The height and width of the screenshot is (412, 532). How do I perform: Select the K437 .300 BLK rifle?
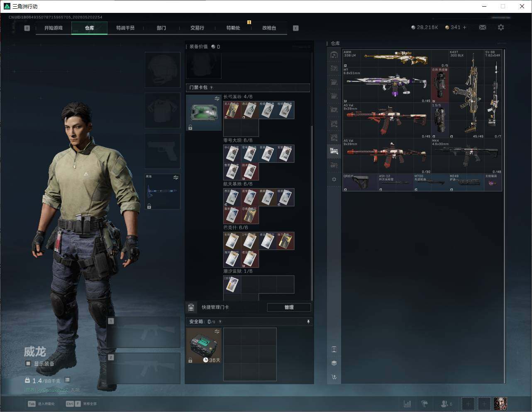pyautogui.click(x=466, y=94)
